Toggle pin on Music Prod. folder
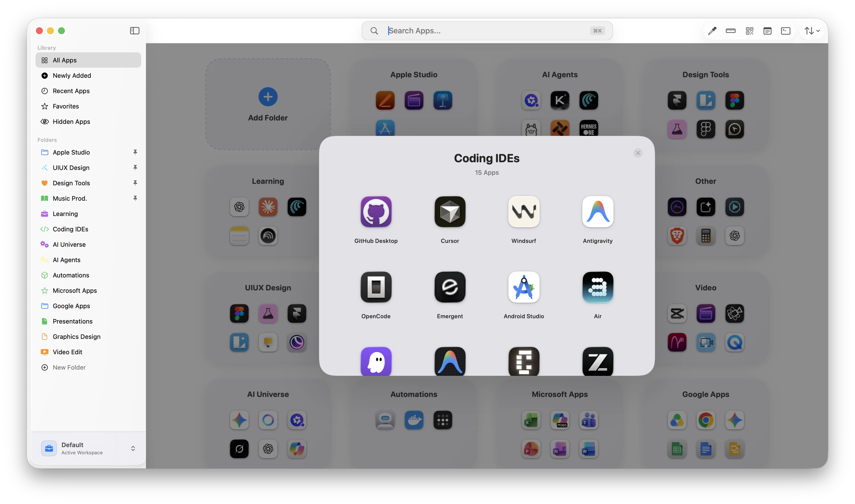The image size is (855, 504). pos(135,198)
